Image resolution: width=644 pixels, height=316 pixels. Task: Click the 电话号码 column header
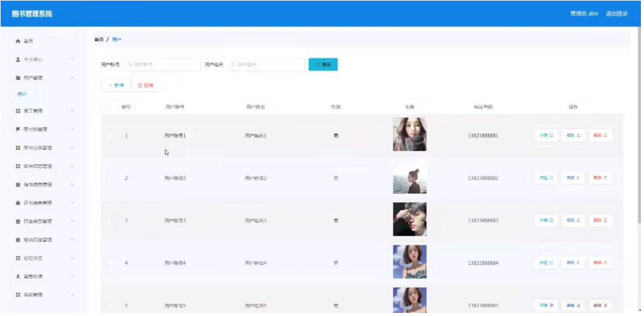click(483, 107)
